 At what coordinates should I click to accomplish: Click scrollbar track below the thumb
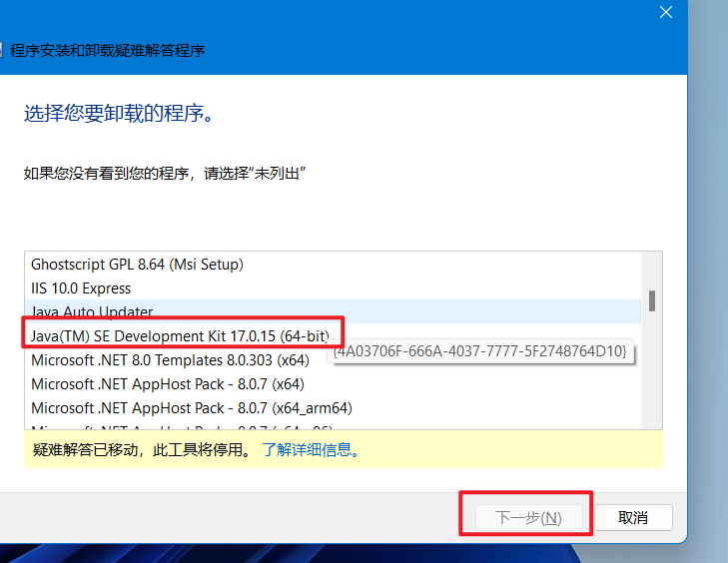click(x=652, y=379)
